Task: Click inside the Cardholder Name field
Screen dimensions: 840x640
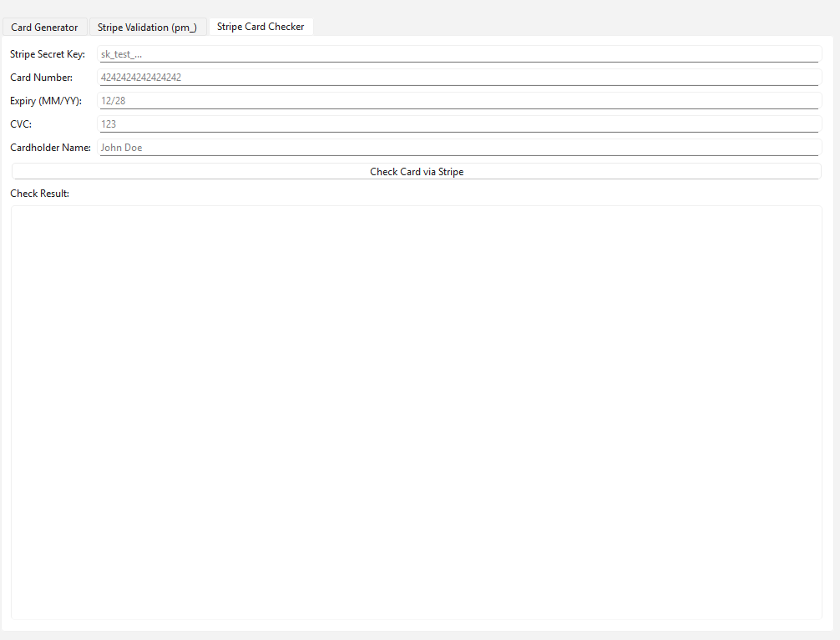Action: tap(458, 148)
